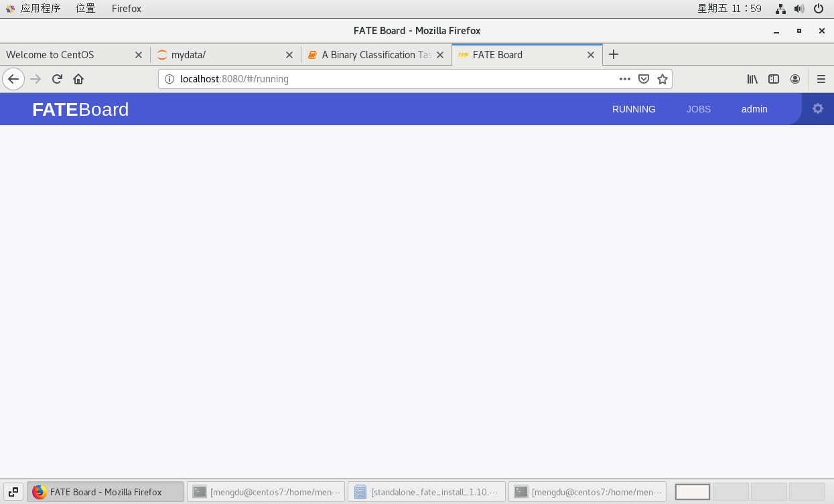The height and width of the screenshot is (504, 834).
Task: Select FATE Board Firefox taskbar entry
Action: [x=105, y=492]
